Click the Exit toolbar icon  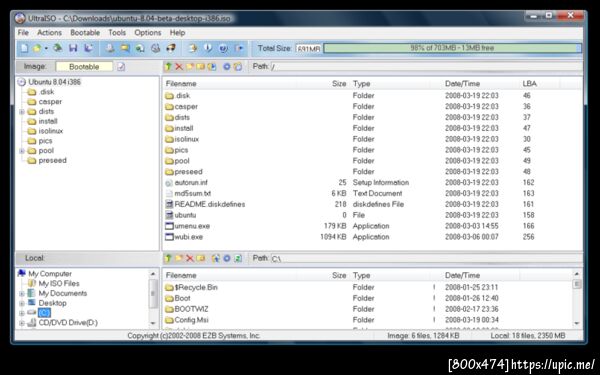coord(239,48)
